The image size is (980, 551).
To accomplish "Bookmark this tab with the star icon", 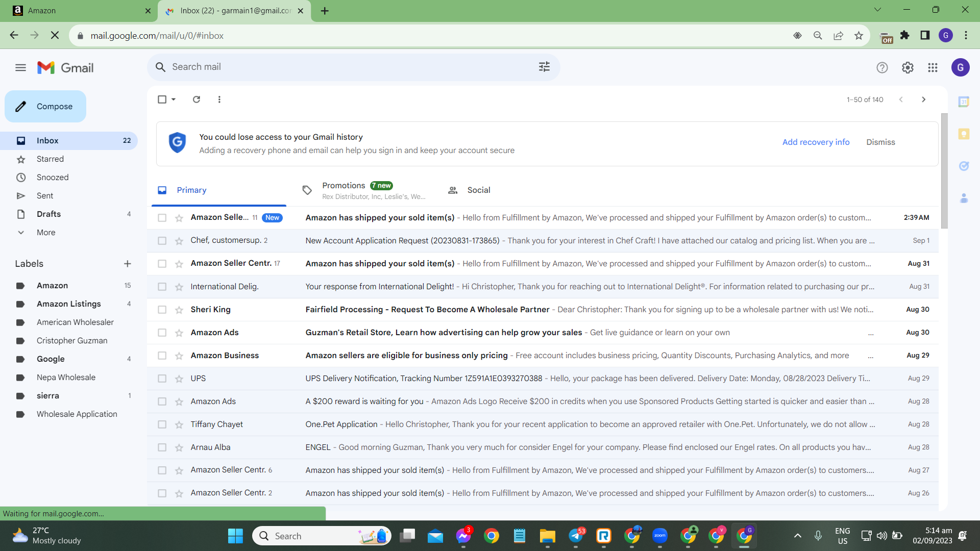I will point(859,35).
